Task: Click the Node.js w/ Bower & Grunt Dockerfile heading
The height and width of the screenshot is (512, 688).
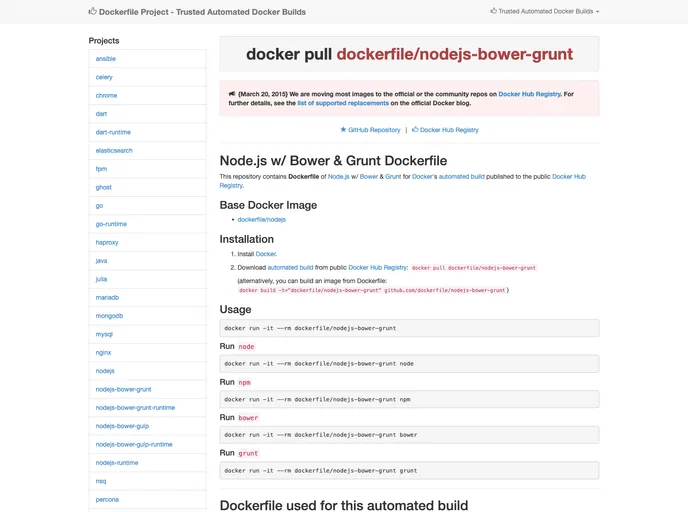Action: pyautogui.click(x=333, y=161)
